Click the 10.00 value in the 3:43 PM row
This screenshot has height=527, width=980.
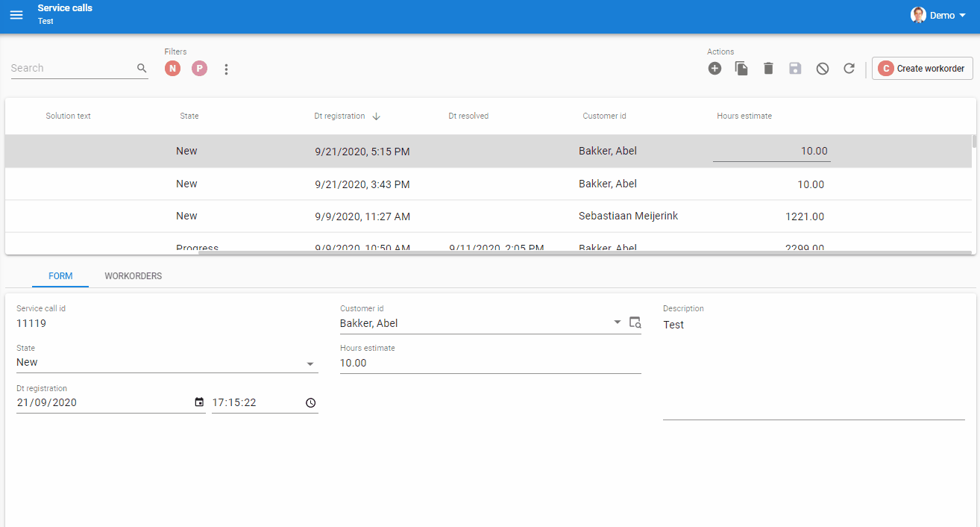tap(811, 184)
